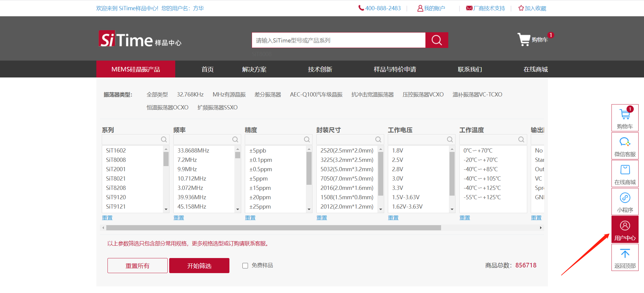Click the 系列 list vertical scrollbar thumb
This screenshot has height=293, width=644.
pos(166,159)
